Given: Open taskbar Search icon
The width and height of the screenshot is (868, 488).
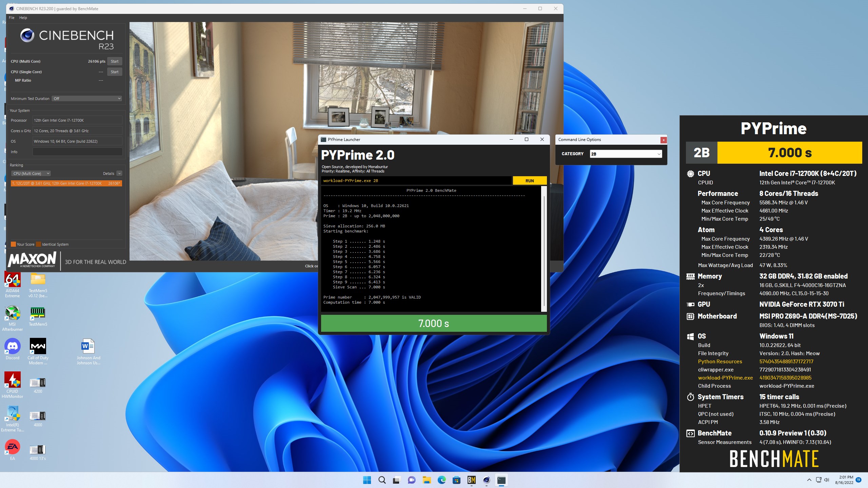Looking at the screenshot, I should click(x=382, y=480).
